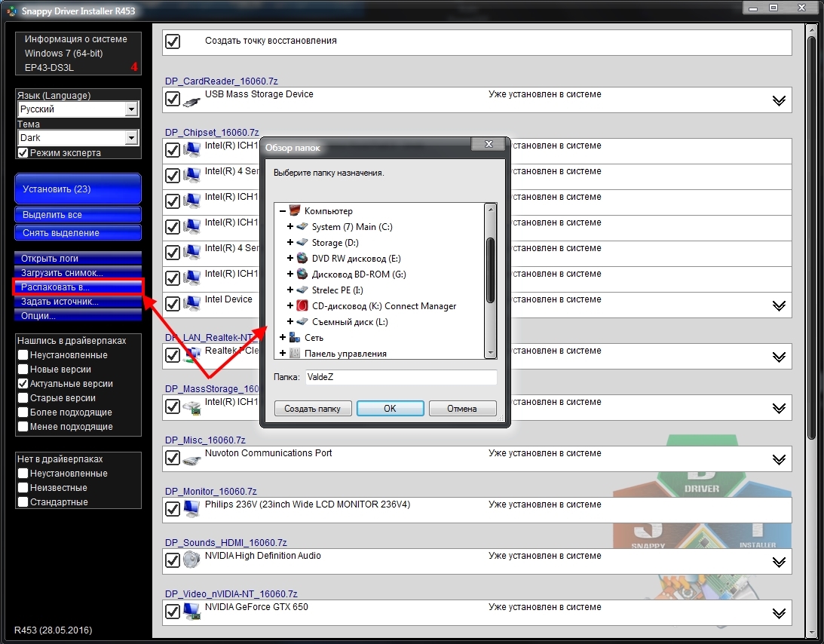
Task: Expand the Storage (D:) tree node
Action: [290, 242]
